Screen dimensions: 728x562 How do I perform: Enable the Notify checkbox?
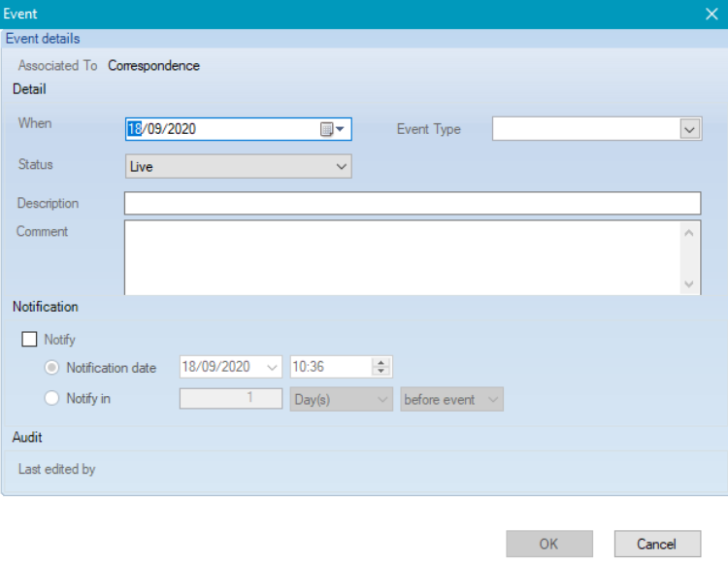coord(30,340)
